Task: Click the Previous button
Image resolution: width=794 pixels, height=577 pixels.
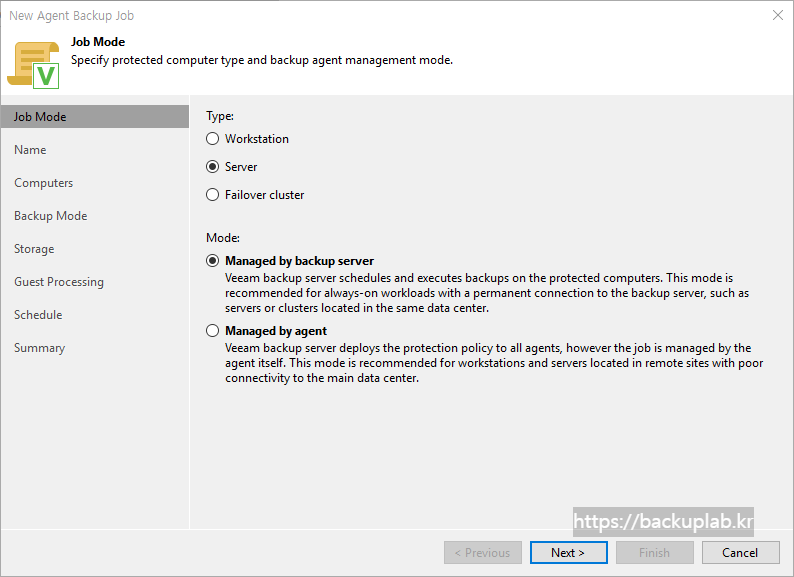Action: point(483,552)
